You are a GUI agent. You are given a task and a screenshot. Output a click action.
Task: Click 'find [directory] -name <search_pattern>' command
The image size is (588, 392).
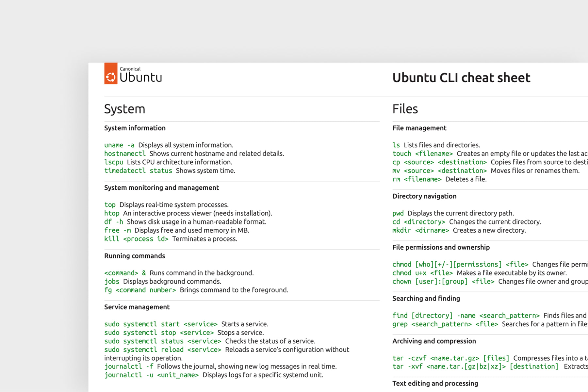click(466, 316)
